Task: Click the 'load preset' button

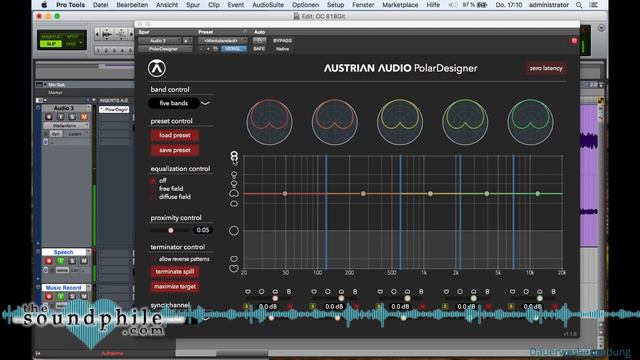Action: click(175, 135)
